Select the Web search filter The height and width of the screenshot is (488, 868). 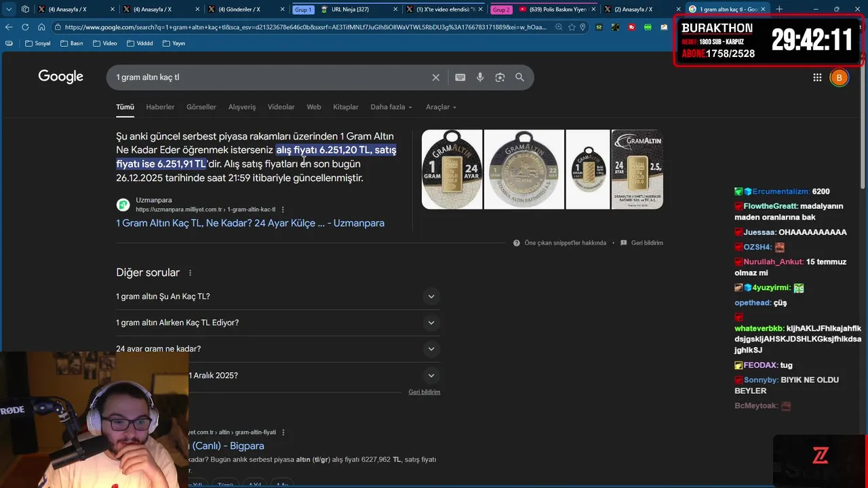tap(313, 107)
